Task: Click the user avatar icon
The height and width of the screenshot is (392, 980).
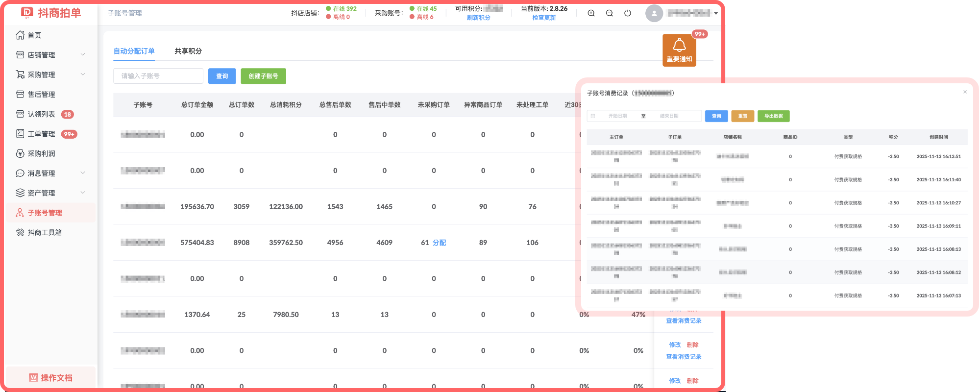Action: tap(654, 13)
